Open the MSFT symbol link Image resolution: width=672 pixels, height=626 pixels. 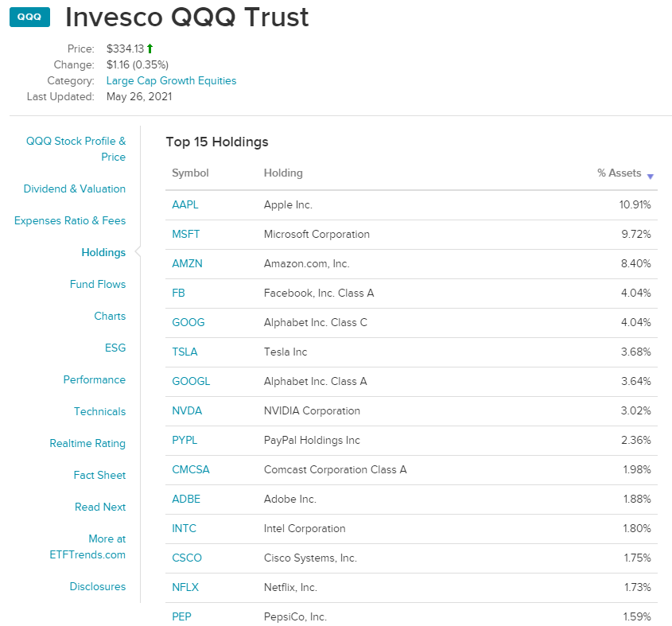185,234
